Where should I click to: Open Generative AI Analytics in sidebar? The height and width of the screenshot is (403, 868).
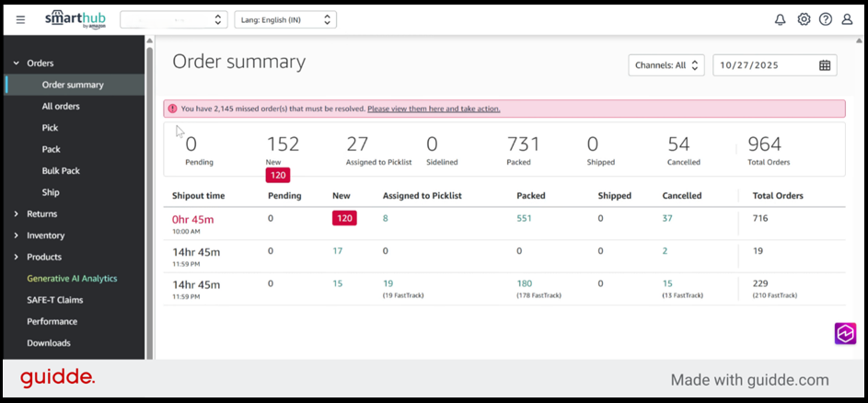click(72, 279)
